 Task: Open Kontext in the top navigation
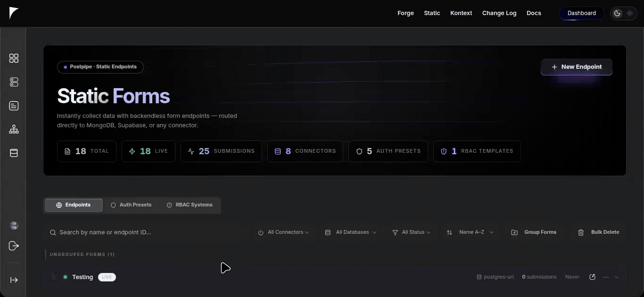[461, 13]
